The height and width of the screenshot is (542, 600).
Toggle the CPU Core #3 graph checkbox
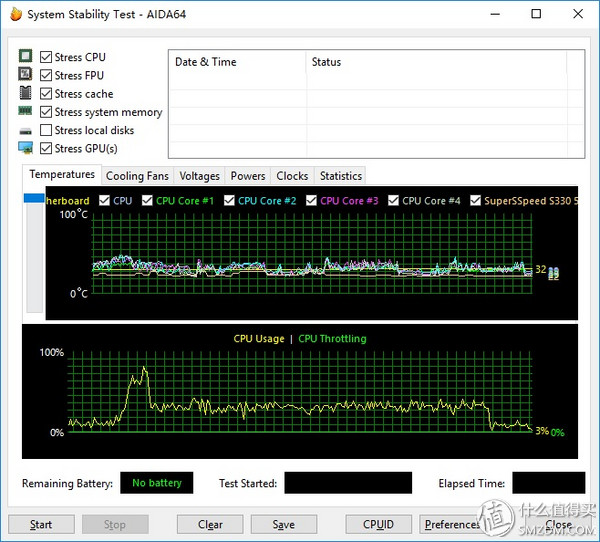pyautogui.click(x=311, y=200)
